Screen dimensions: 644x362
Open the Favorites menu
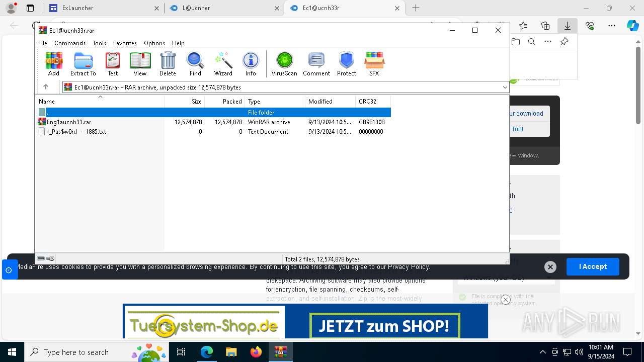click(x=125, y=43)
